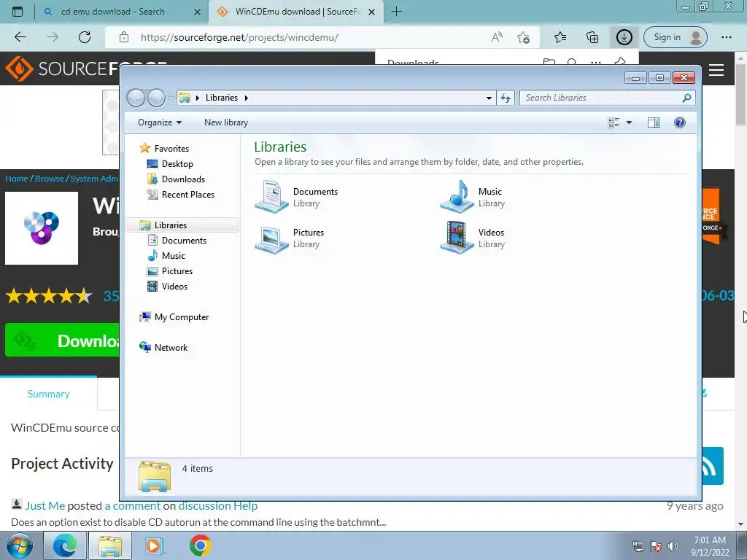The height and width of the screenshot is (560, 747).
Task: Open Windows Media Player from taskbar
Action: tap(155, 545)
